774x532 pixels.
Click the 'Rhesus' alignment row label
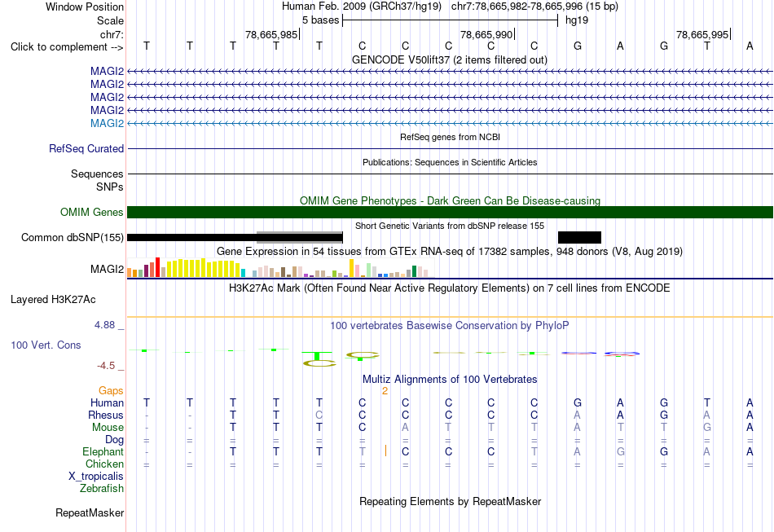[x=106, y=415]
